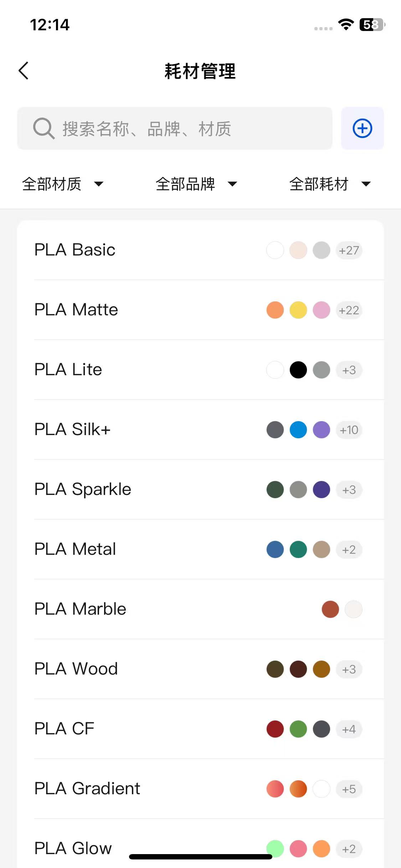This screenshot has width=401, height=868.
Task: Select the rust red PLA Marble swatch
Action: pyautogui.click(x=330, y=609)
